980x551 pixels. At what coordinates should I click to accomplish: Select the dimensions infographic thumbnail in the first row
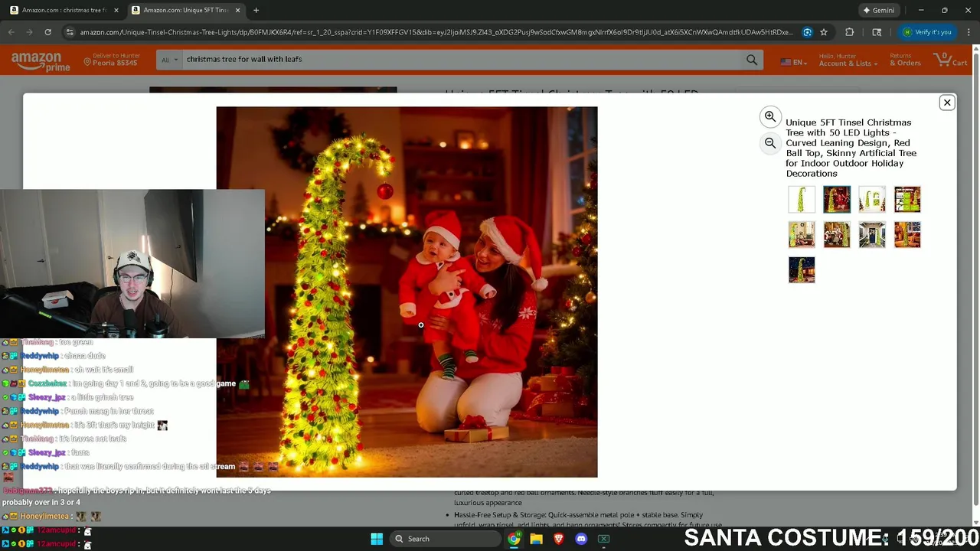click(x=907, y=200)
